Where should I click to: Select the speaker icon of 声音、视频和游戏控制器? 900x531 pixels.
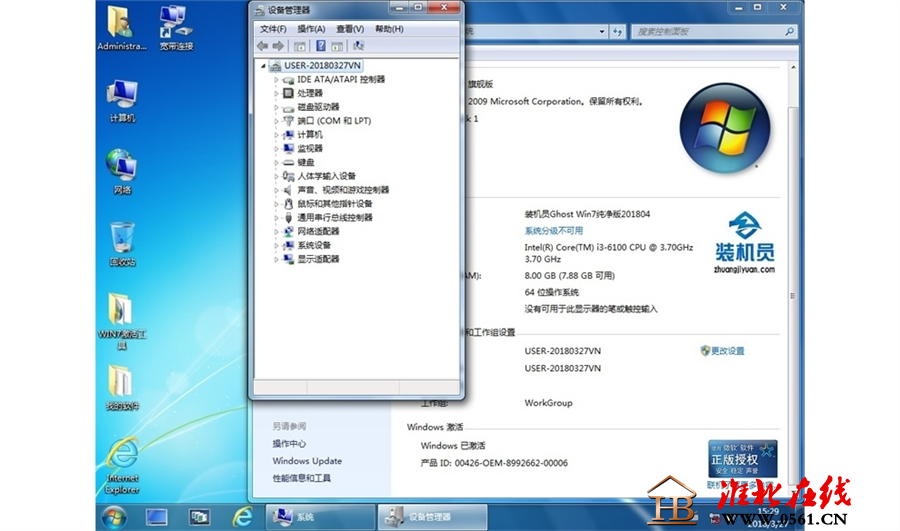pos(288,190)
